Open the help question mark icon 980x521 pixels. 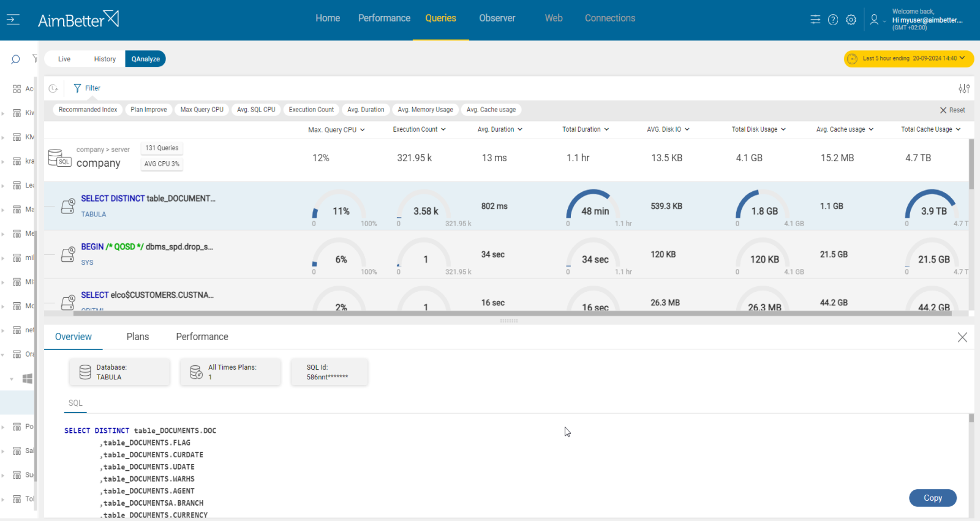[x=833, y=20]
